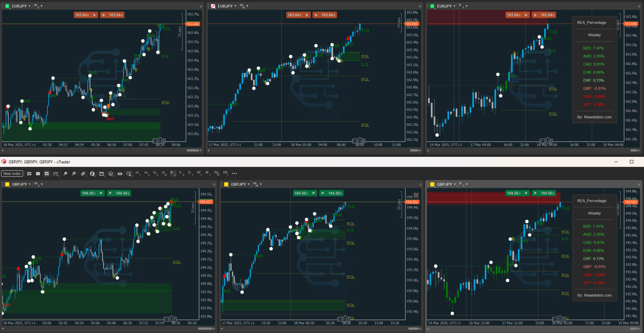Screen dimensions: 644x333
Task: Buy EURJPY at 163.648 on h1 chart
Action: click(544, 15)
